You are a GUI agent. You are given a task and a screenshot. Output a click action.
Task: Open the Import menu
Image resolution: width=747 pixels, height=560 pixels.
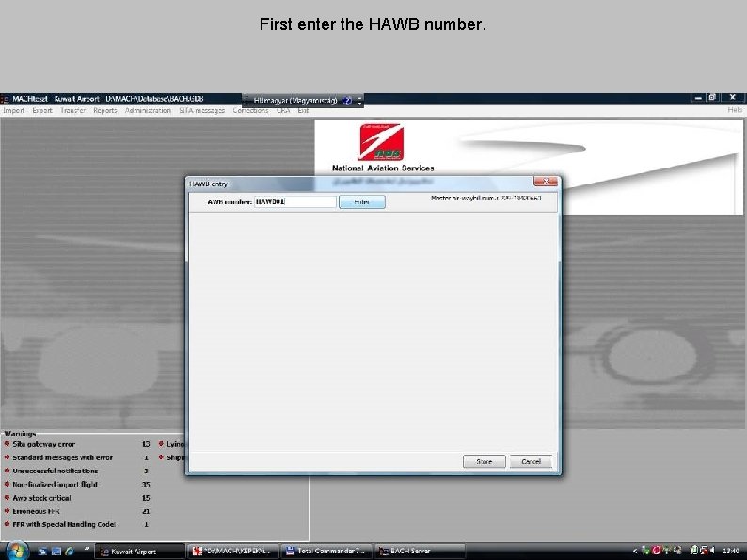(14, 110)
